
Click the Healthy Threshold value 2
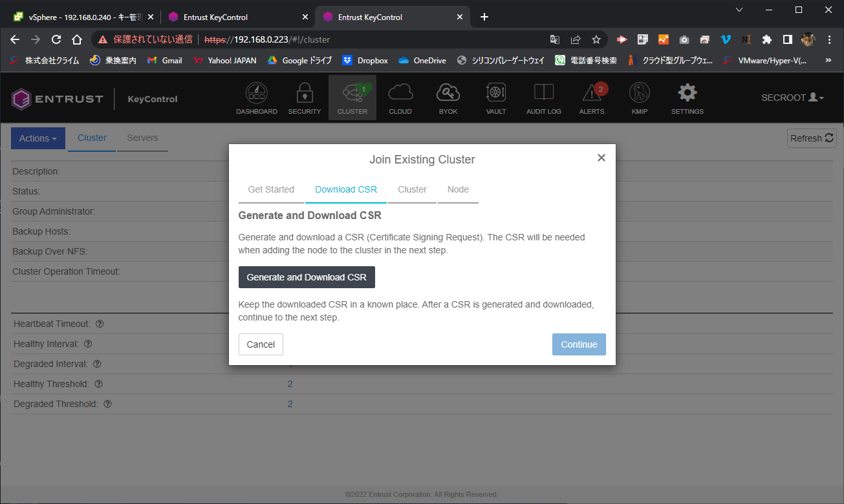290,384
